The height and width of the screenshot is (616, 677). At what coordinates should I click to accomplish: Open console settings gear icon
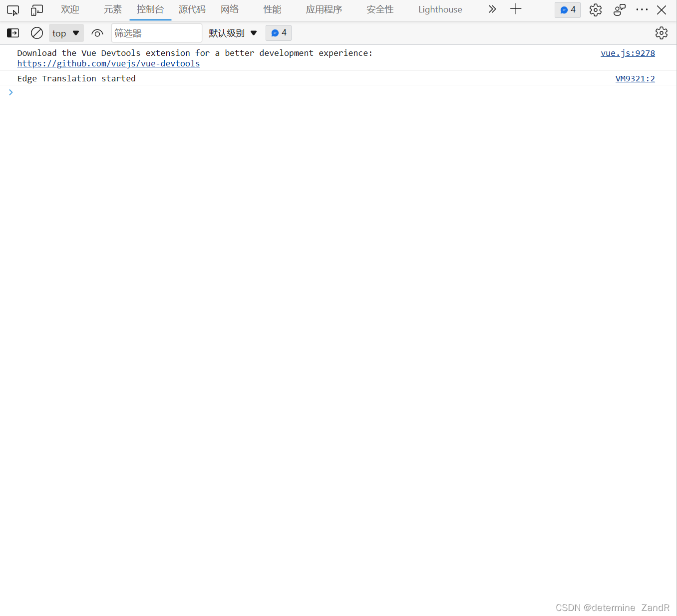coord(662,33)
